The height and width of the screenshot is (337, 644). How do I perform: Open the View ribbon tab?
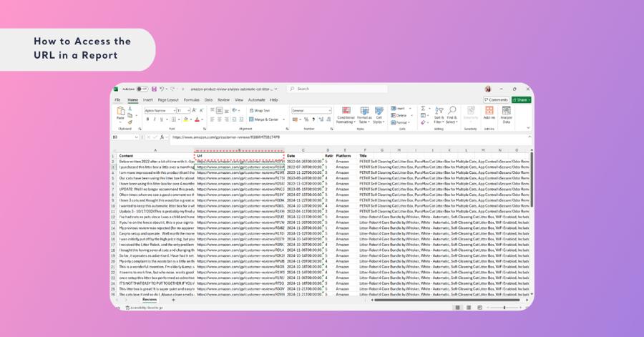tap(239, 99)
